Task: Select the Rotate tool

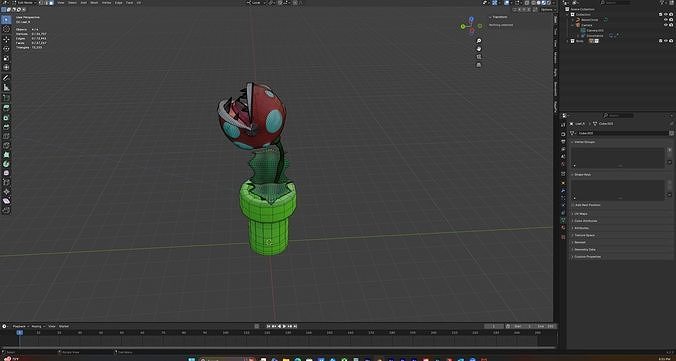Action: click(x=6, y=49)
